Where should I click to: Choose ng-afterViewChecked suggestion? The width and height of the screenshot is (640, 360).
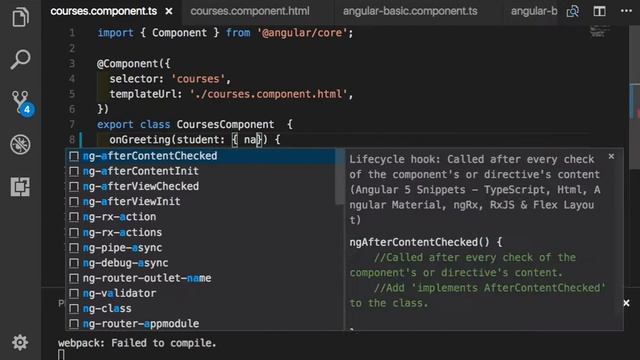200,186
